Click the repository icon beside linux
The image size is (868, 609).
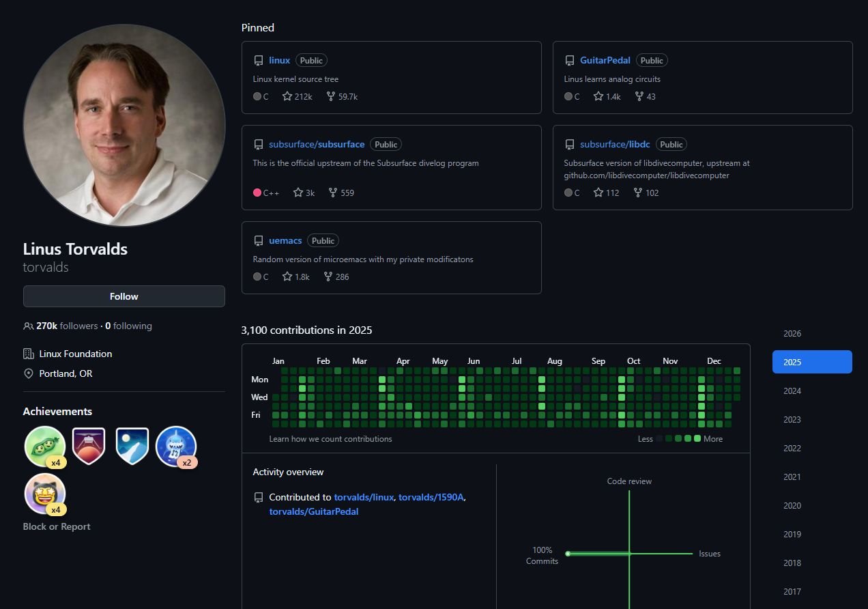[x=259, y=61]
